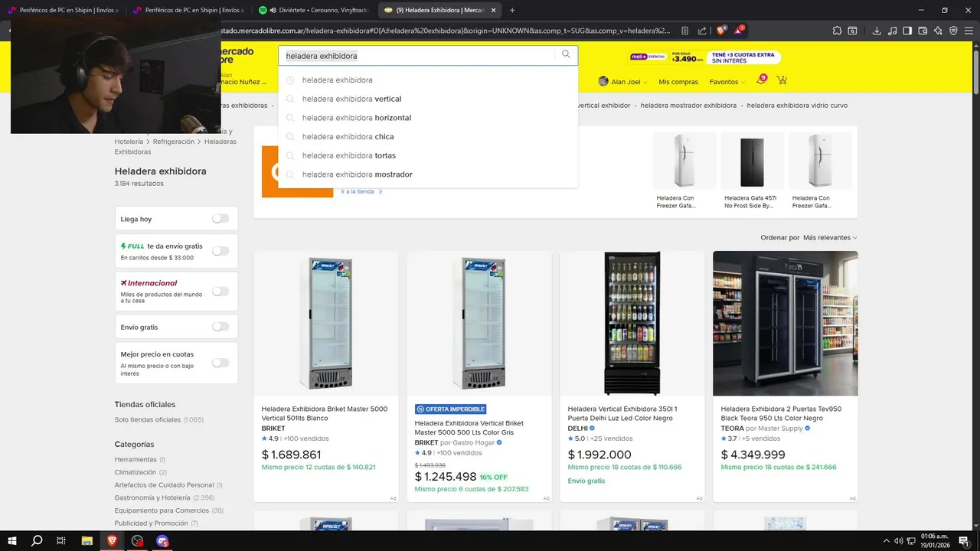Toggle the Llega hoy filter switch
This screenshot has height=551, width=980.
220,218
